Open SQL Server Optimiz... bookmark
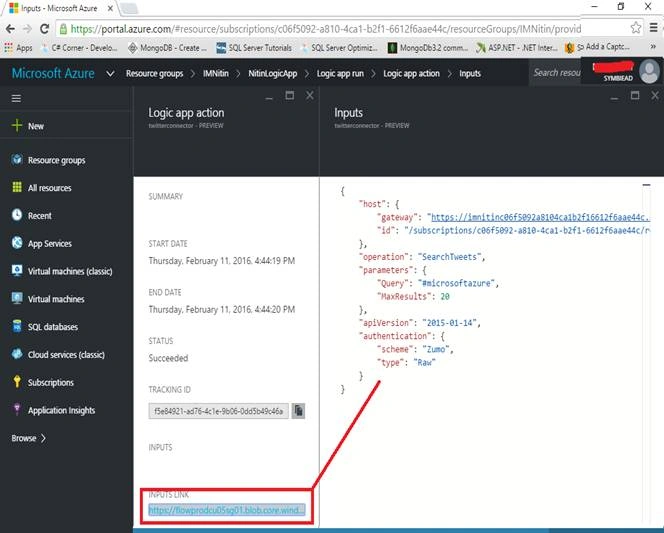 coord(339,48)
